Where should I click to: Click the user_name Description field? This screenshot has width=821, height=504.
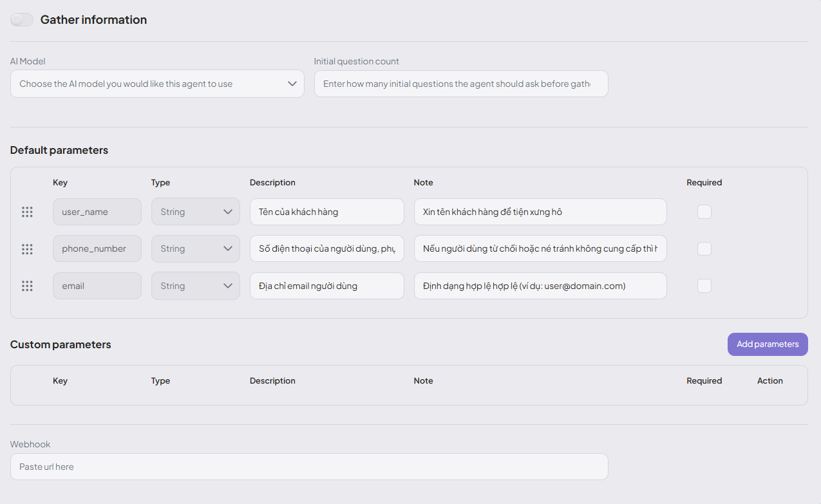326,212
